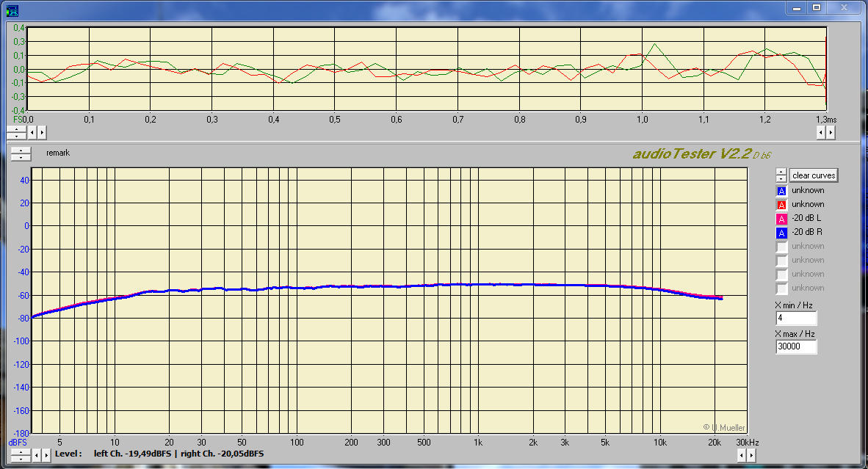The image size is (868, 469).
Task: Click the down stepper below the FS axis label
Action: tap(16, 136)
